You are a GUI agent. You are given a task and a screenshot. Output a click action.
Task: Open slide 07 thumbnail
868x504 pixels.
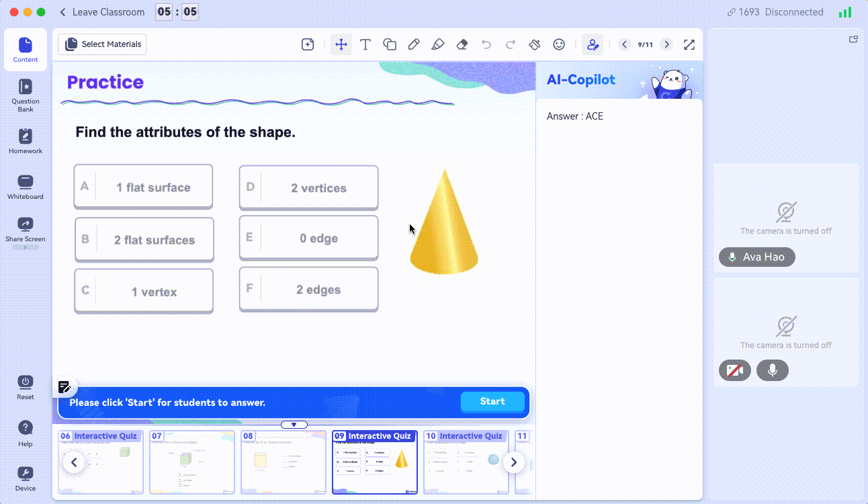click(x=192, y=462)
